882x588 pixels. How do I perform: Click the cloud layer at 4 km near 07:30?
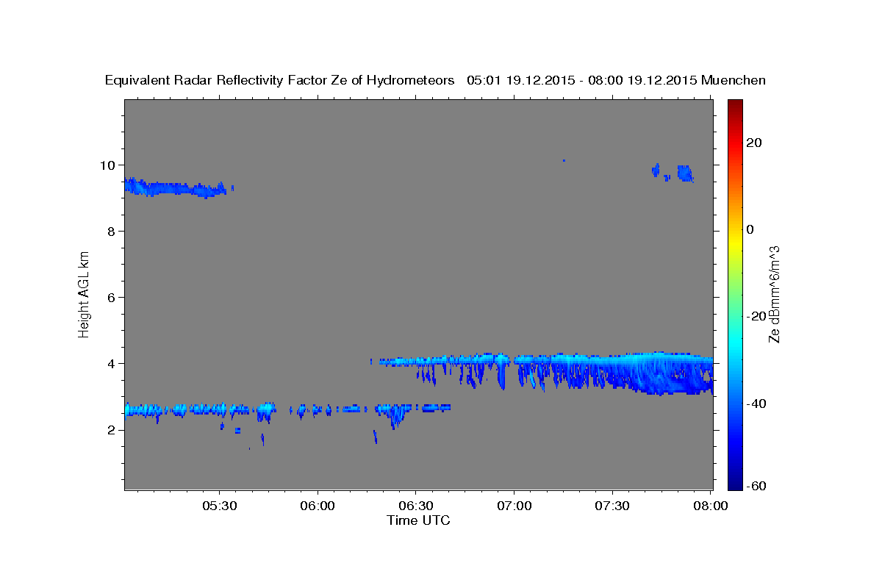[x=614, y=360]
